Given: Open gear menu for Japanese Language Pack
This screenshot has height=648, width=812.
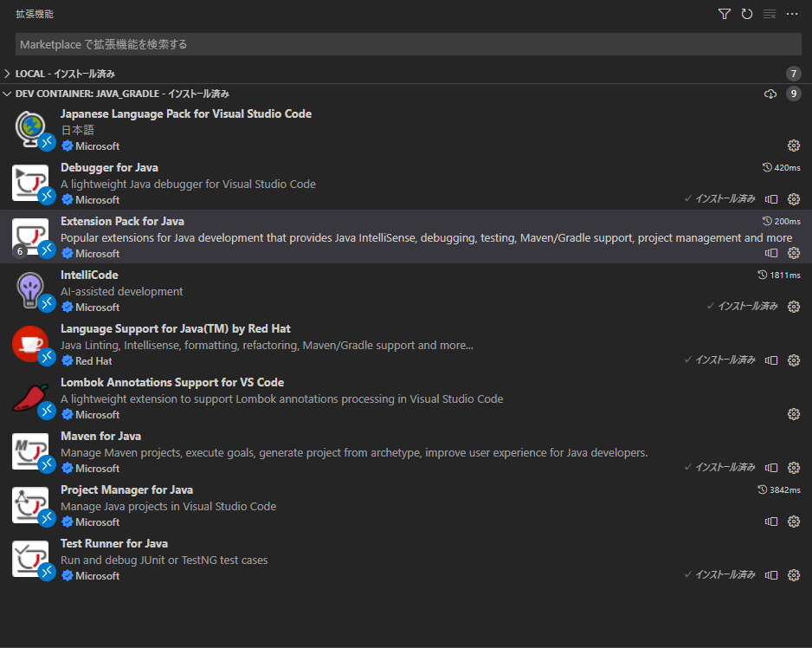Looking at the screenshot, I should tap(794, 146).
